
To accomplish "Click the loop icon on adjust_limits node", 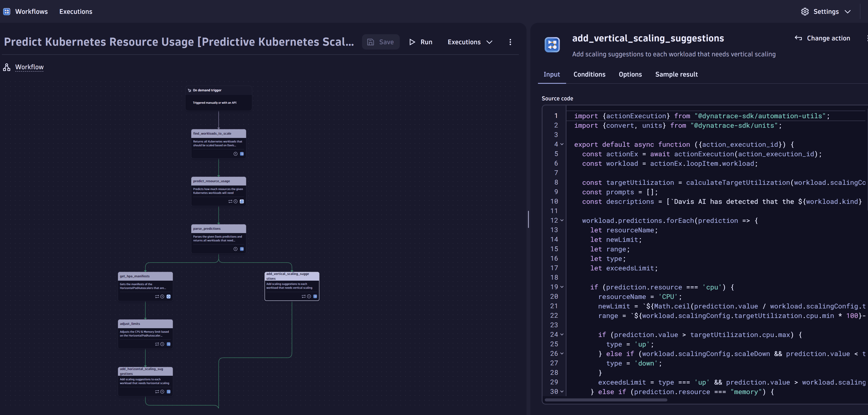I will (x=157, y=344).
